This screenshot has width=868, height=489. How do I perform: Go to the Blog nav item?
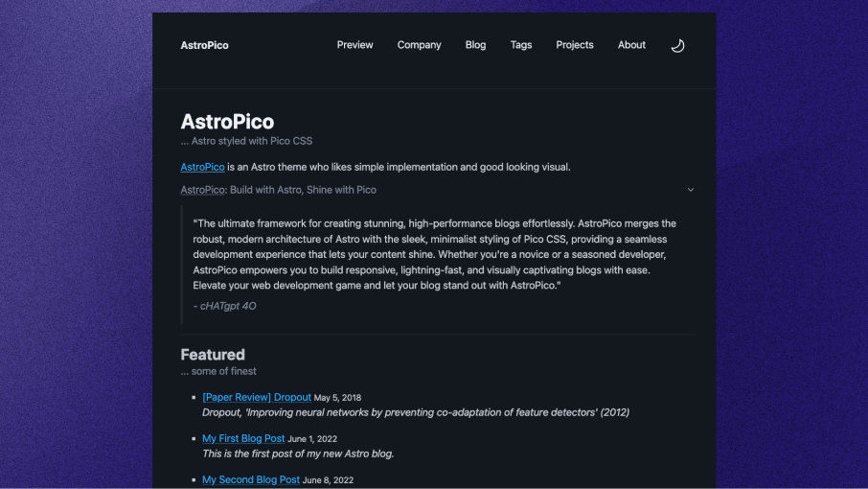coord(475,45)
